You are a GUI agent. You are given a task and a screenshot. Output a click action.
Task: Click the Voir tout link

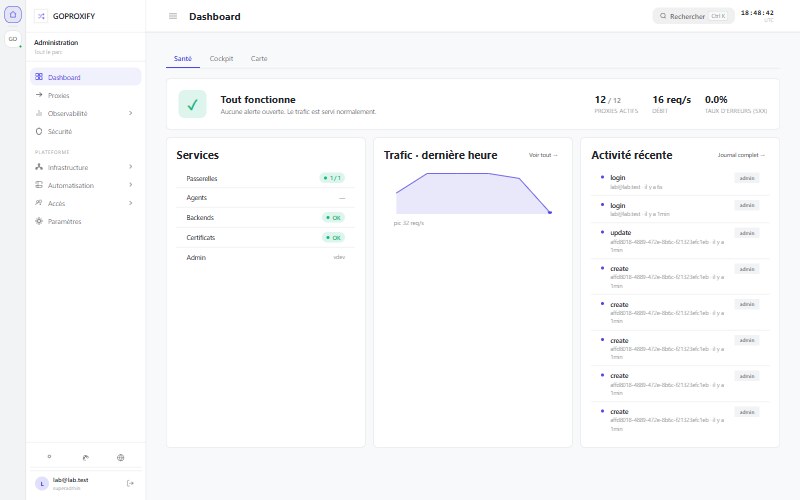pos(543,155)
